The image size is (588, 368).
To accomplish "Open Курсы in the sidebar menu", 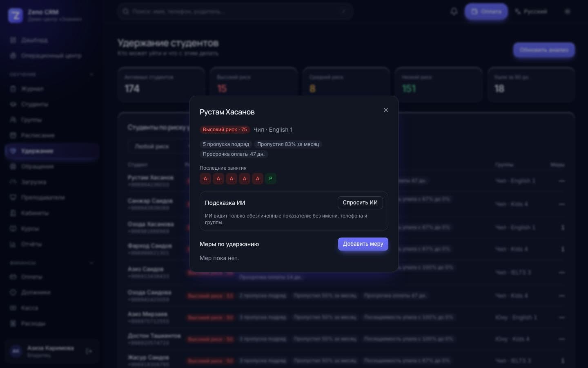I will pos(52,229).
